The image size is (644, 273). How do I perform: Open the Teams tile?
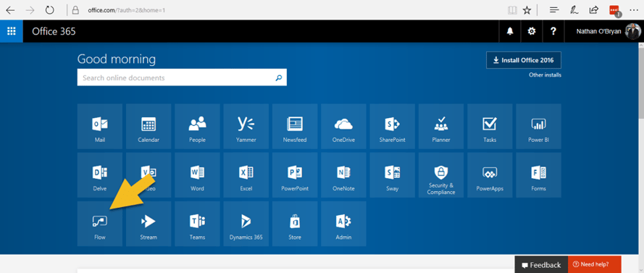[x=197, y=224]
